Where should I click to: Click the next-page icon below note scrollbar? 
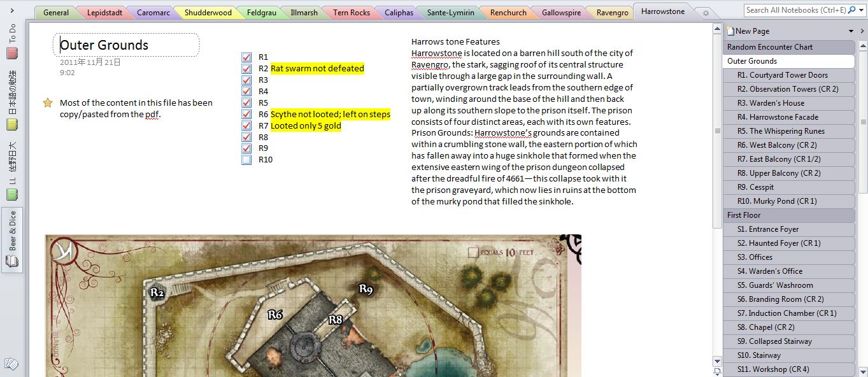tap(718, 372)
